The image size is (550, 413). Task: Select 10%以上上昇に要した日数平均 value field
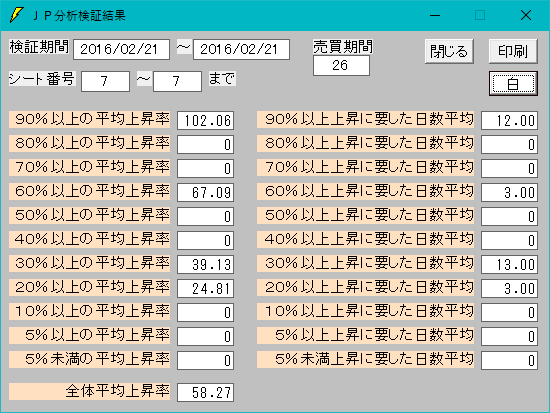point(509,312)
